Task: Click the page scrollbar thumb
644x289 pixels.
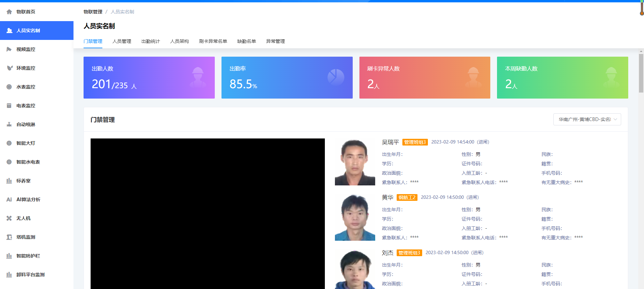Action: point(641,73)
